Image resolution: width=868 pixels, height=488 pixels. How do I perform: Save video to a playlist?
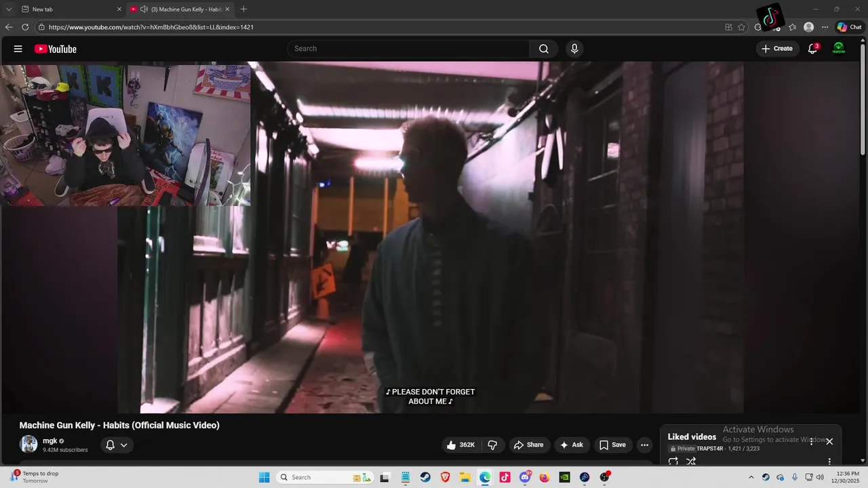click(612, 445)
